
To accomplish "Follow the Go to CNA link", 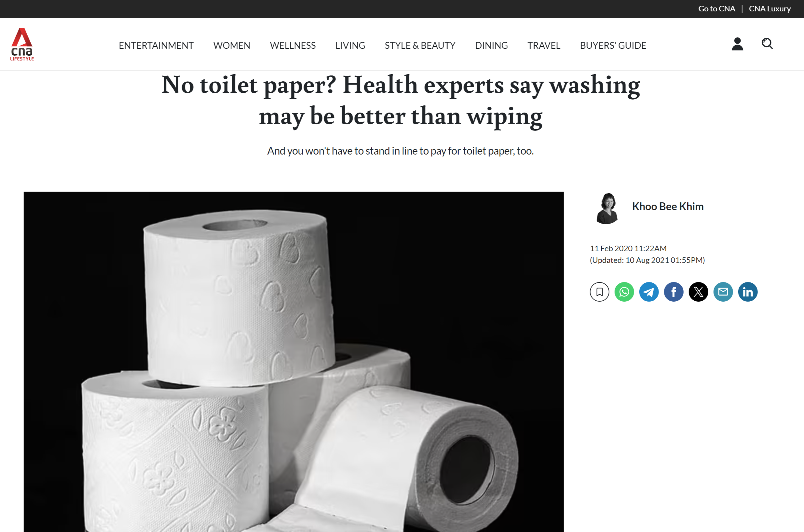I will 716,9.
